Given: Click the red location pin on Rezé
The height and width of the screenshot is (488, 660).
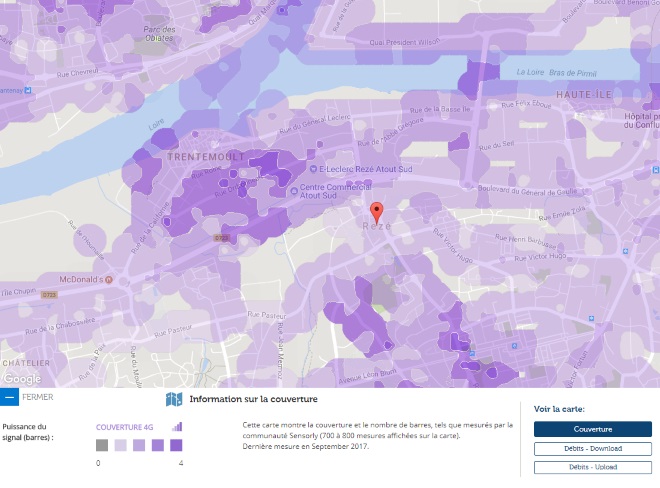Looking at the screenshot, I should click(376, 211).
